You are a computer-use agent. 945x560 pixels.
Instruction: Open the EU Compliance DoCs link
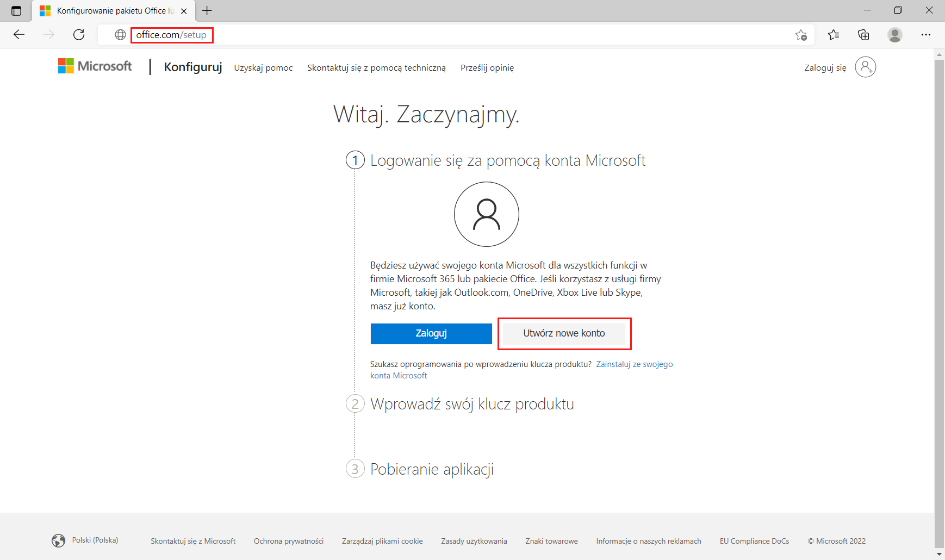[754, 541]
